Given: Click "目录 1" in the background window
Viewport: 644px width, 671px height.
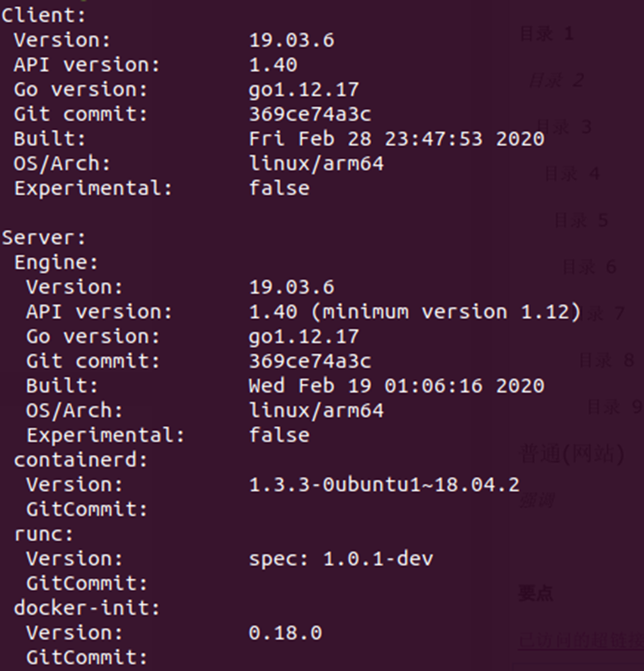Looking at the screenshot, I should click(546, 33).
